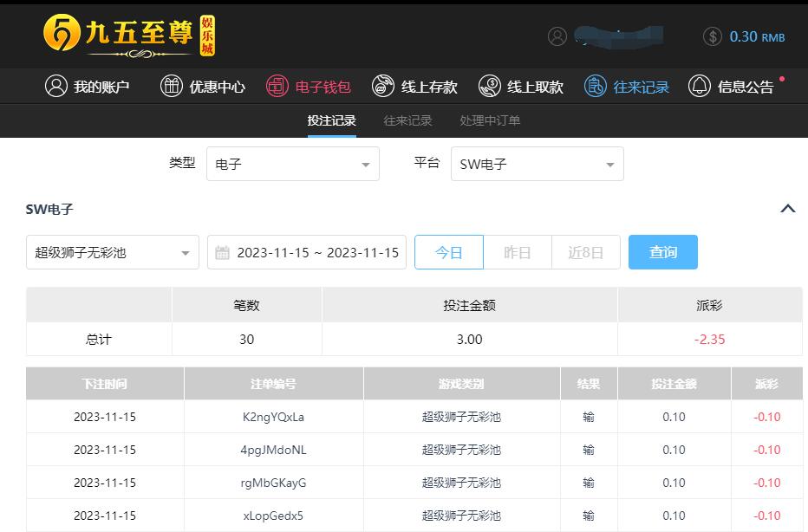The image size is (808, 532).
Task: Select the 今日 date filter
Action: click(x=449, y=252)
